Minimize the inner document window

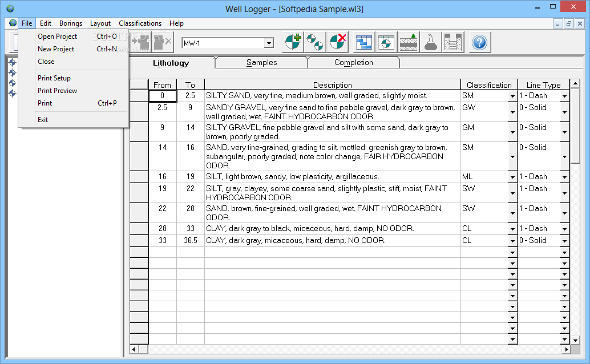pyautogui.click(x=557, y=23)
